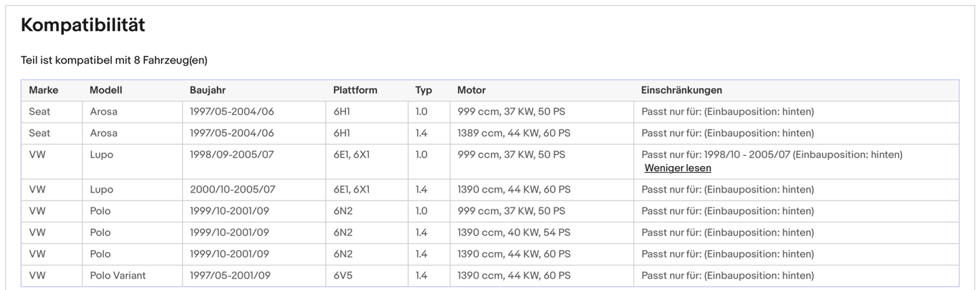Click the "6V5" platform cell
Viewport: 980px width, 290px height.
343,276
